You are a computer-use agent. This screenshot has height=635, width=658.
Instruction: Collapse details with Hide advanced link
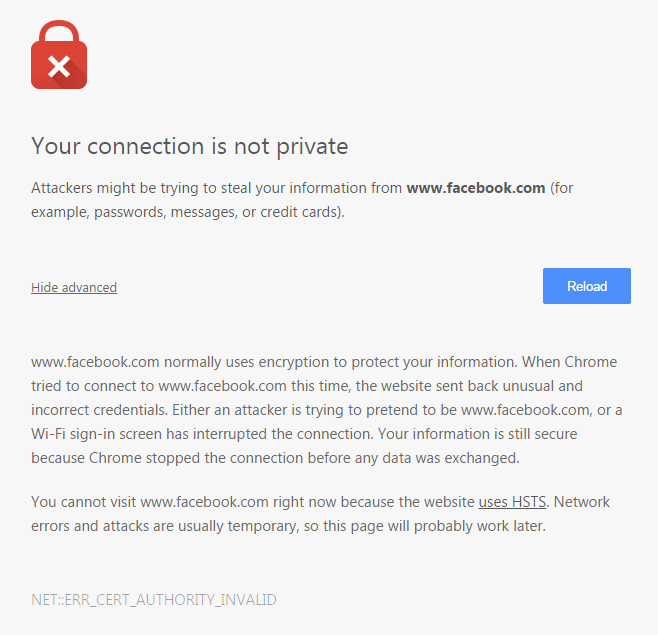(x=74, y=287)
